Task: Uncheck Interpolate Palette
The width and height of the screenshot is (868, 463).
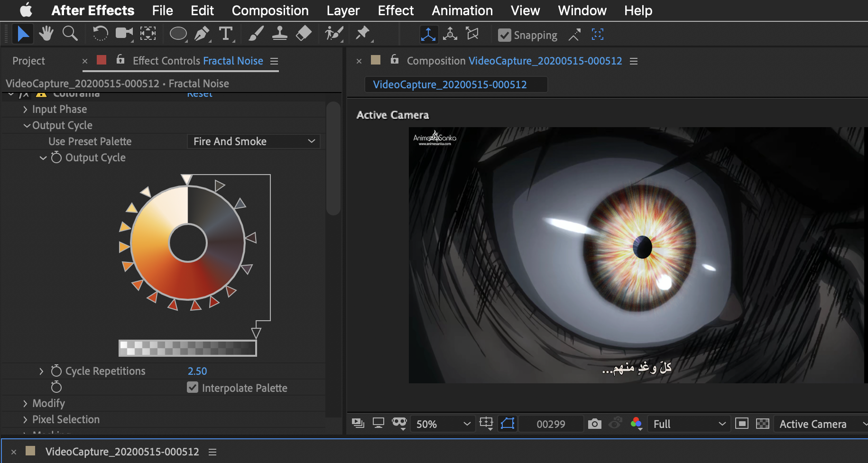Action: [x=192, y=388]
